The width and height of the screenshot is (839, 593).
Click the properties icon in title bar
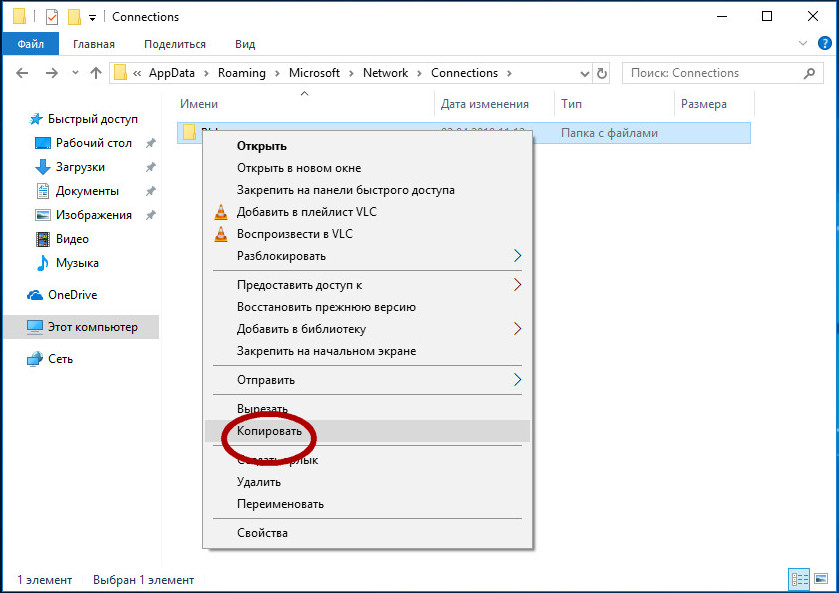click(52, 17)
